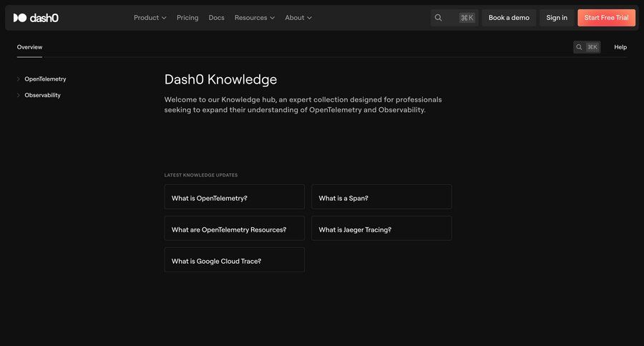Expand the Observability chevron in sidebar
The width and height of the screenshot is (644, 346).
pos(19,95)
